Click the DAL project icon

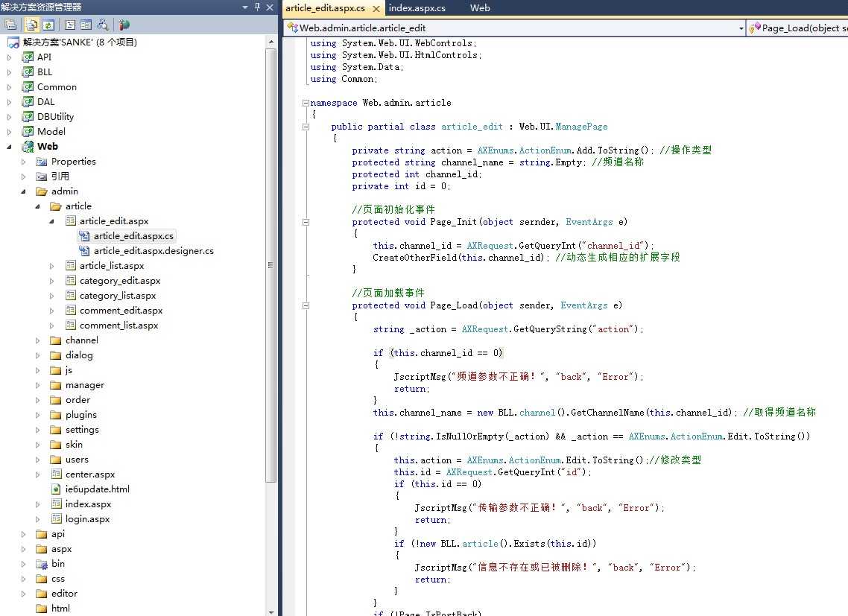28,102
